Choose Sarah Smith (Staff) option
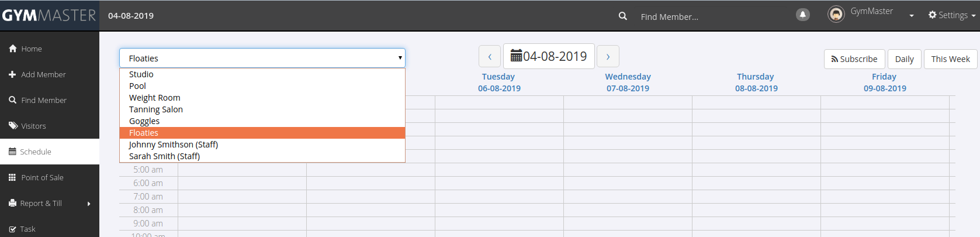 (x=164, y=156)
